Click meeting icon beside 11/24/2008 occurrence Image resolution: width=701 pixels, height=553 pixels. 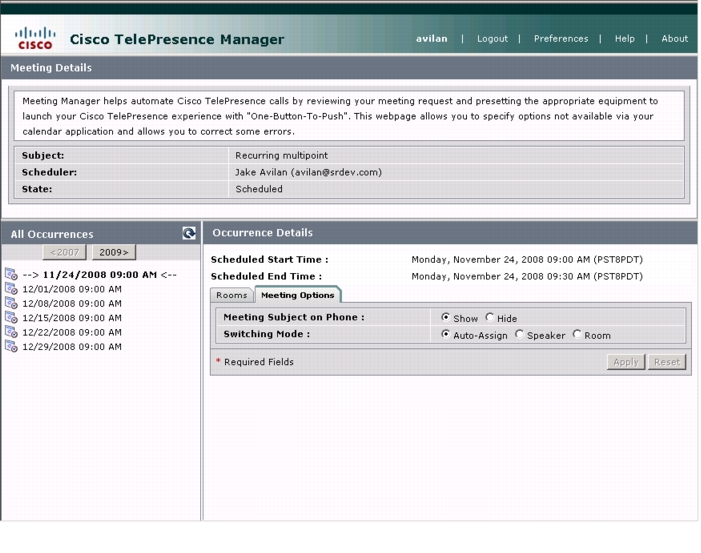pyautogui.click(x=11, y=274)
